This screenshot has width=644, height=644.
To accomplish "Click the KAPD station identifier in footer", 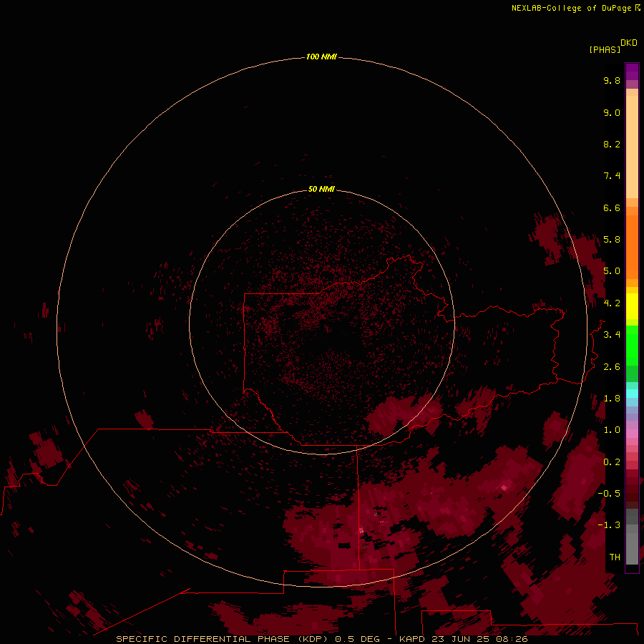I will 412,639.
